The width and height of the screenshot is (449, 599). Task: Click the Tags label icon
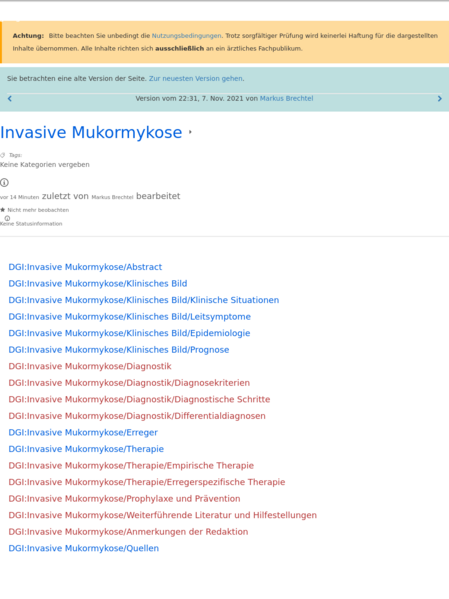pyautogui.click(x=3, y=155)
